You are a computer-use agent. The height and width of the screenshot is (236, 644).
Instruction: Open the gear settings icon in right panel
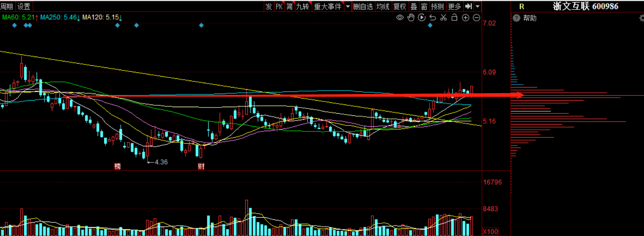tap(641, 18)
